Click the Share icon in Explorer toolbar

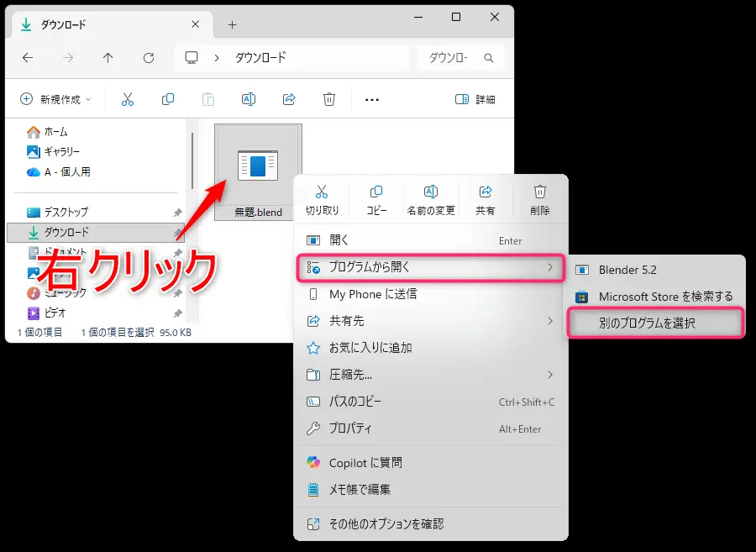pyautogui.click(x=289, y=99)
